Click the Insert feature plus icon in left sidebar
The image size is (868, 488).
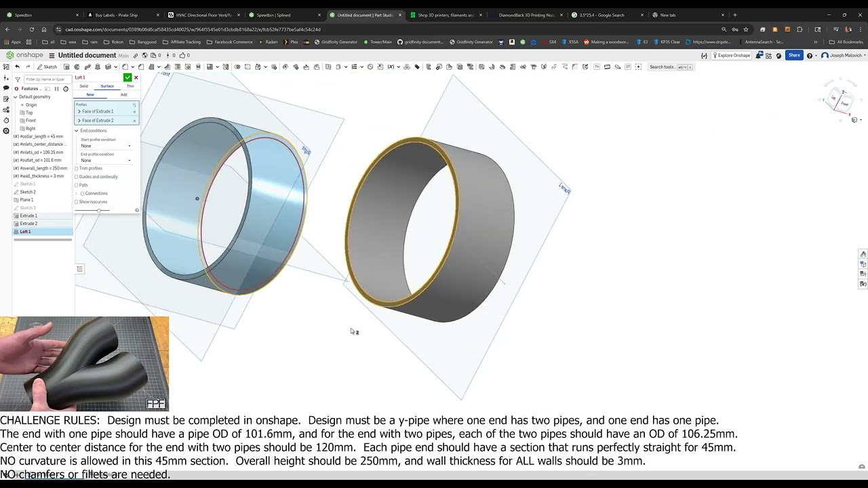point(6,78)
